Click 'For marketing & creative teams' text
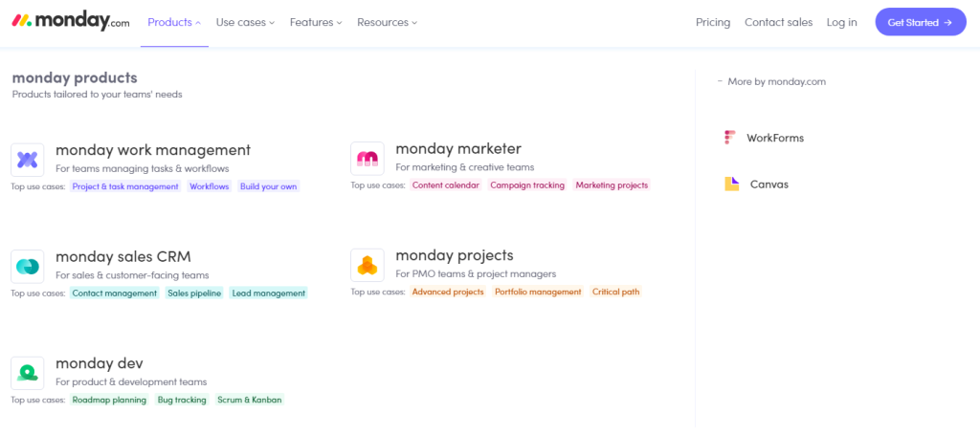 pos(465,167)
